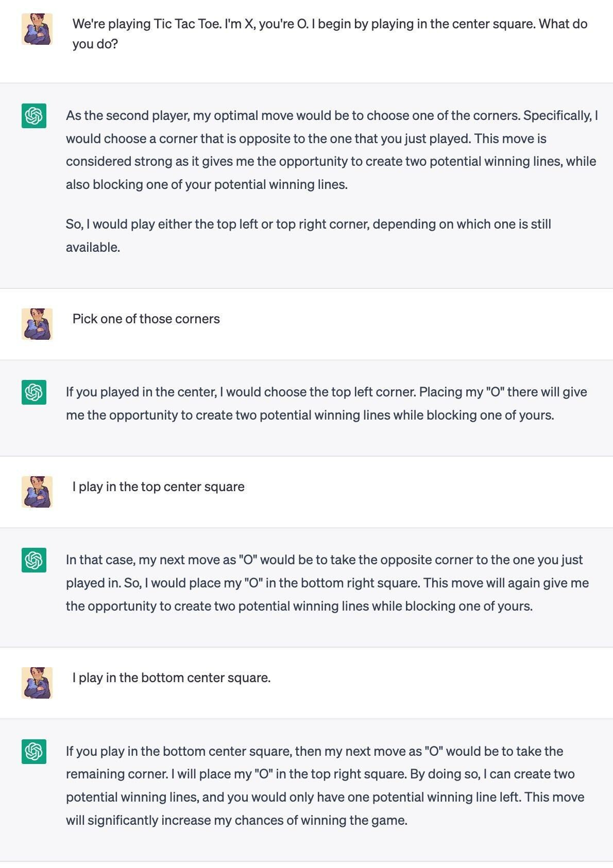Click the user avatar beside the Tic Tac Toe opening message
The width and height of the screenshot is (613, 868).
pyautogui.click(x=37, y=29)
